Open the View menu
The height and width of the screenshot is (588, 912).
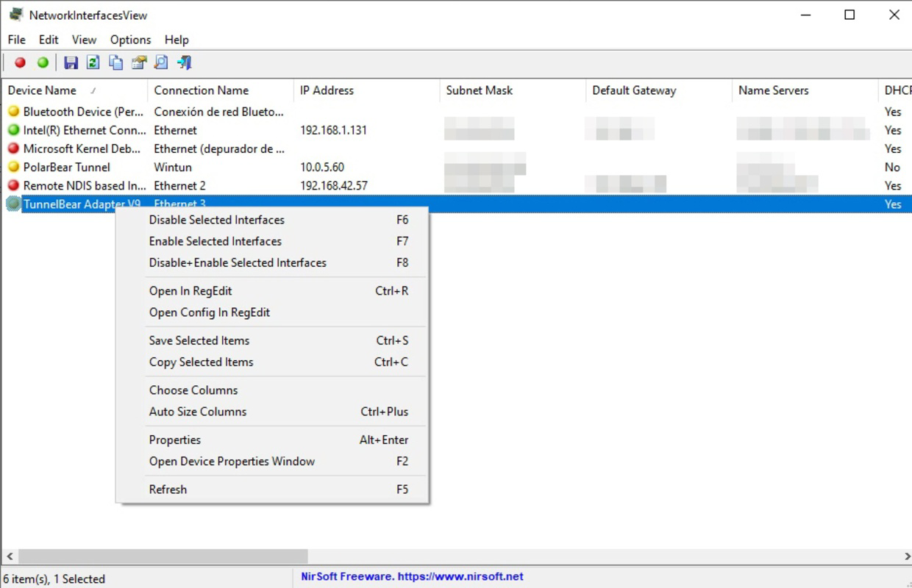[84, 40]
